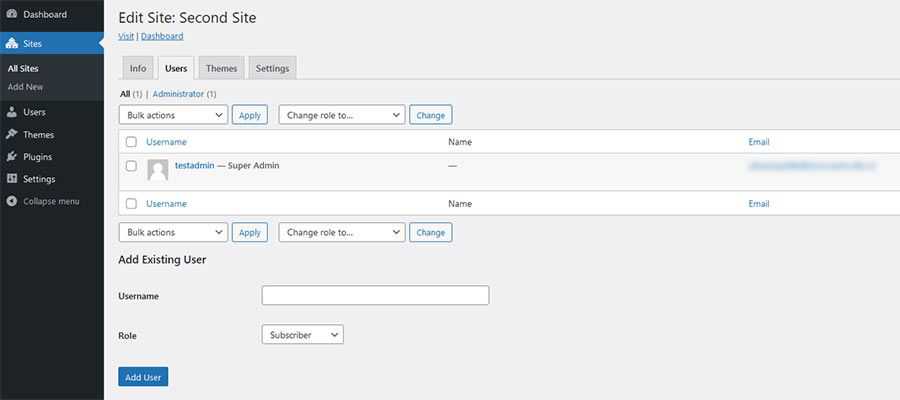Expand the top Change role to dropdown
The width and height of the screenshot is (900, 400).
pos(341,115)
